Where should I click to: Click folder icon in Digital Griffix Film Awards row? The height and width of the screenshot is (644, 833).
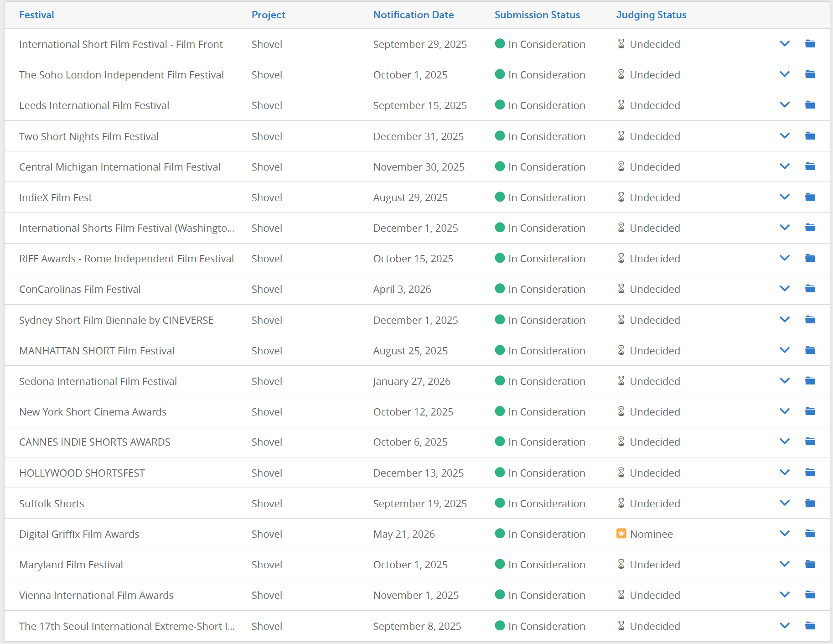(810, 533)
